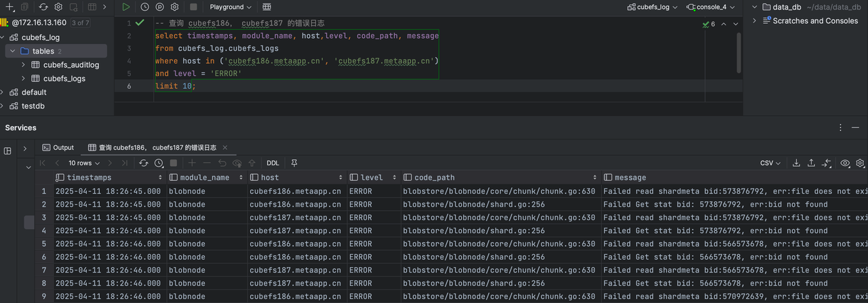868x303 pixels.
Task: Click the view-as eye icon in results toolbar
Action: (845, 163)
